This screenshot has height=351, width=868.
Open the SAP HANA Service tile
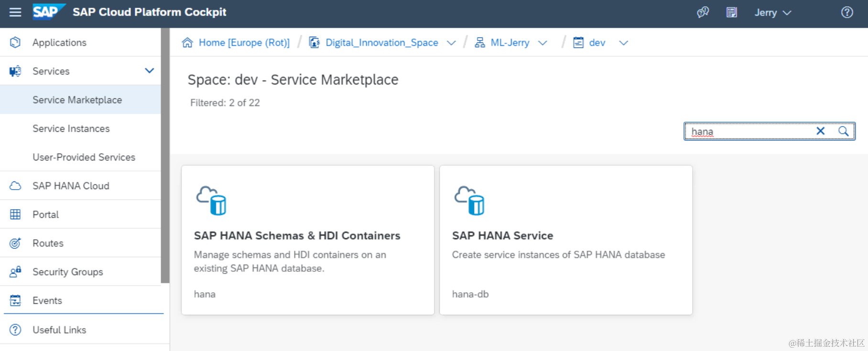(x=565, y=240)
